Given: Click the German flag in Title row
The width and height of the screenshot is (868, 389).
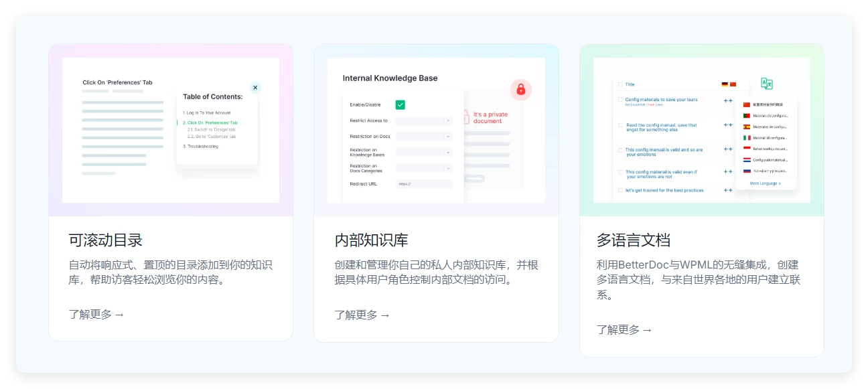Looking at the screenshot, I should (725, 84).
